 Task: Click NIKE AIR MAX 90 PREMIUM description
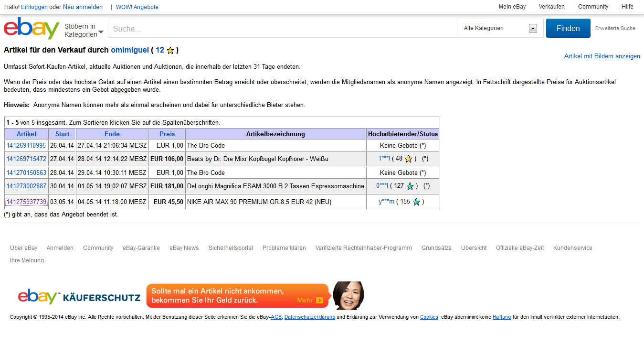pos(259,202)
